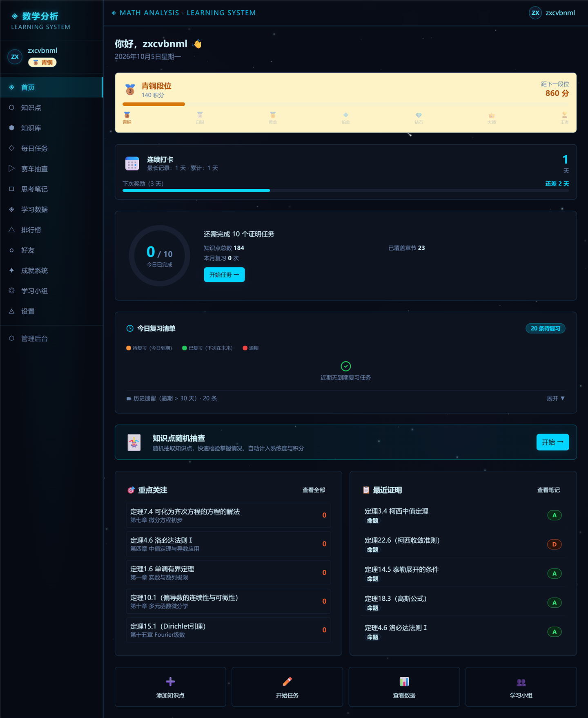Click the clipboard icon beside 最近证明
The height and width of the screenshot is (718, 588).
point(366,490)
